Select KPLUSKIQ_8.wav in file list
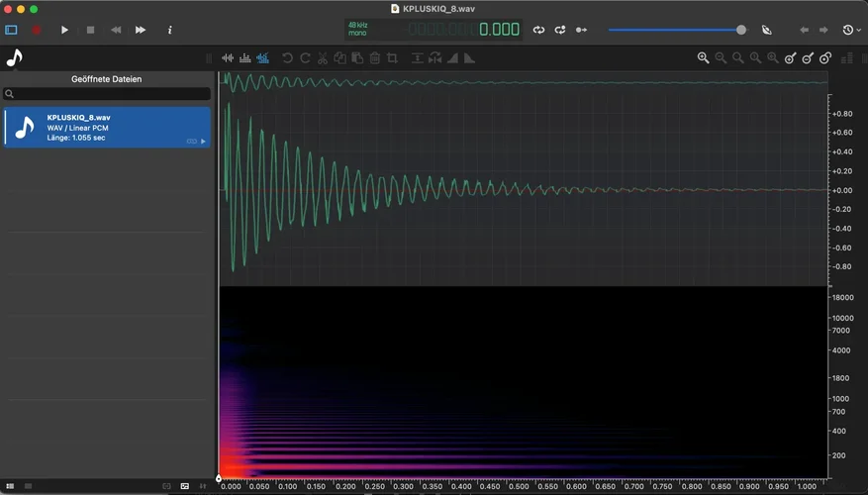This screenshot has width=868, height=495. [107, 128]
